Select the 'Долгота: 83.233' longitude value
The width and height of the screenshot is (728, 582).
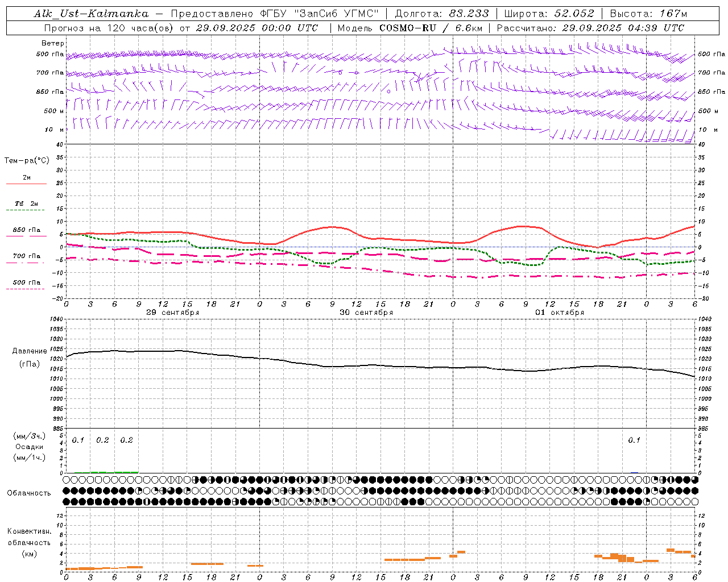442,14
